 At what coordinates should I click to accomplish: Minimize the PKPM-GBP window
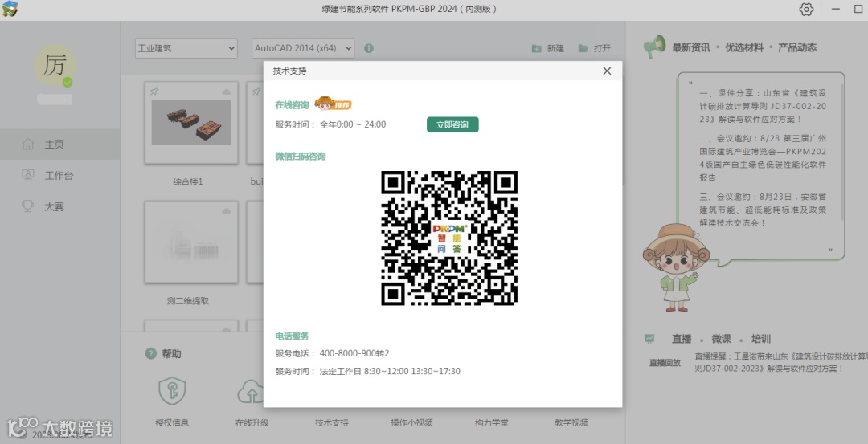pos(836,9)
